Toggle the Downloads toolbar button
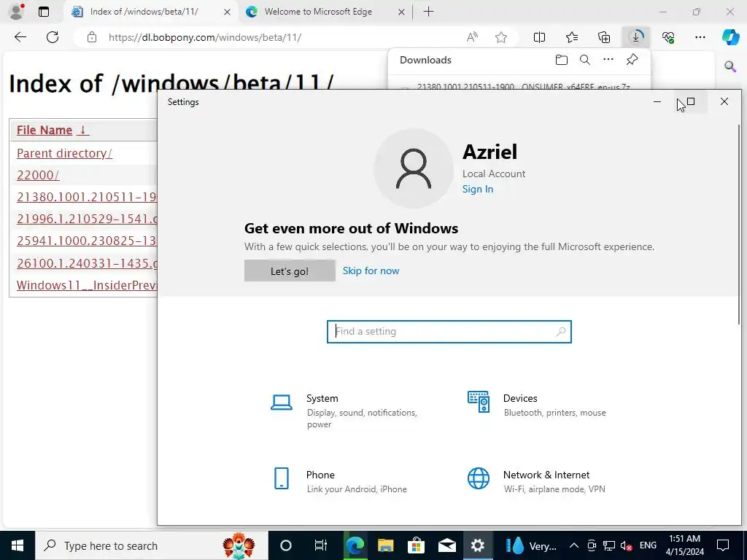Image resolution: width=747 pixels, height=560 pixels. pos(636,37)
